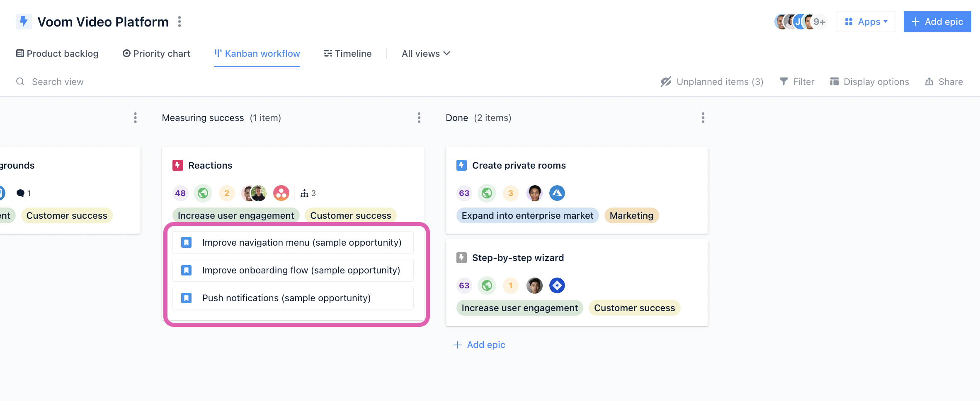Screen dimensions: 980x401
Task: Open the All views dropdown
Action: (425, 53)
